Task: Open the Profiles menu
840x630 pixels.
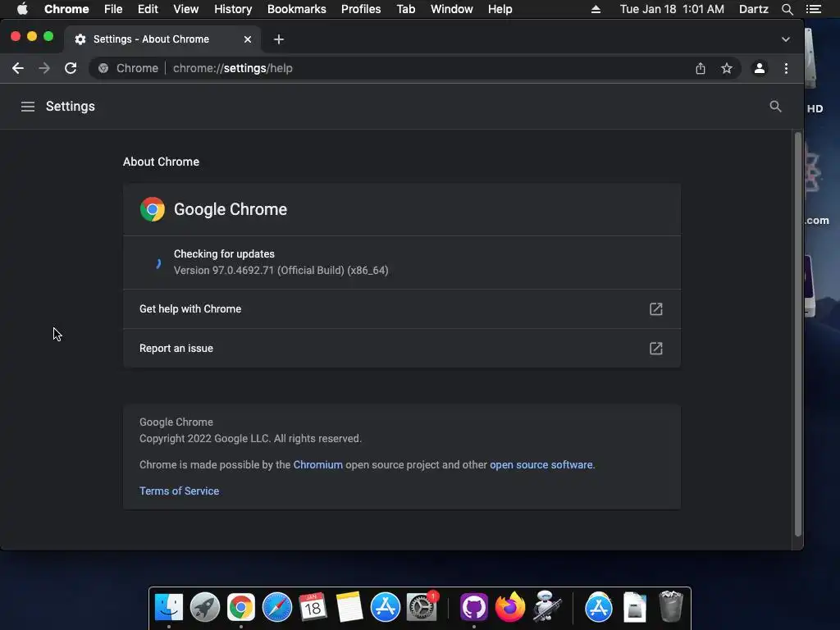Action: tap(361, 9)
